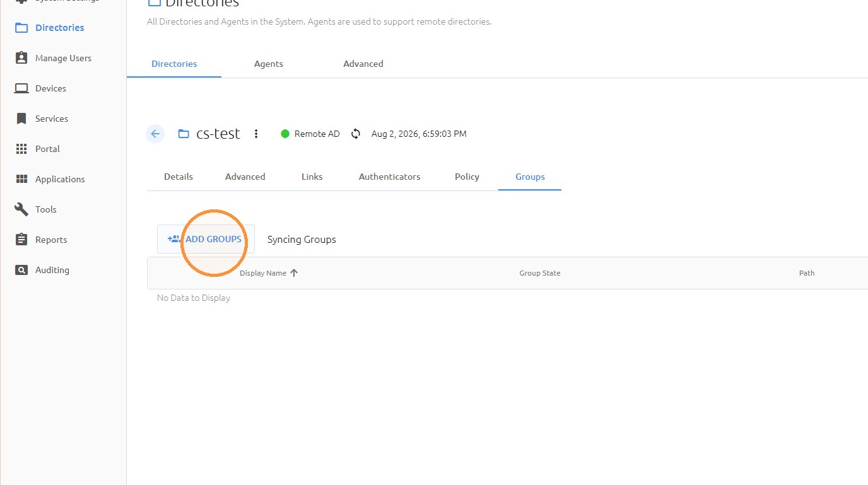The height and width of the screenshot is (485, 868).
Task: Click the sync icon next to Remote AD
Action: [356, 134]
